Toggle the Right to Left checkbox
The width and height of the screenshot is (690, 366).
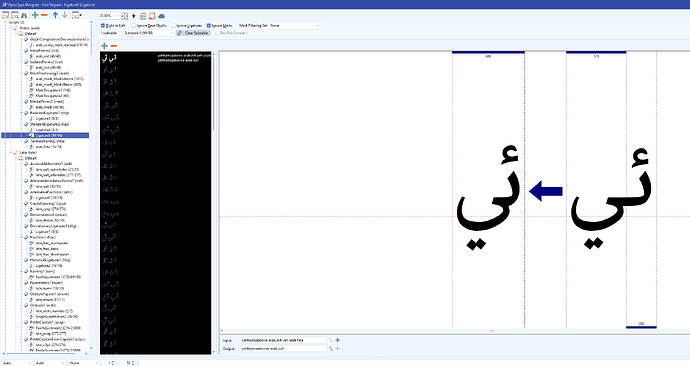click(x=103, y=26)
